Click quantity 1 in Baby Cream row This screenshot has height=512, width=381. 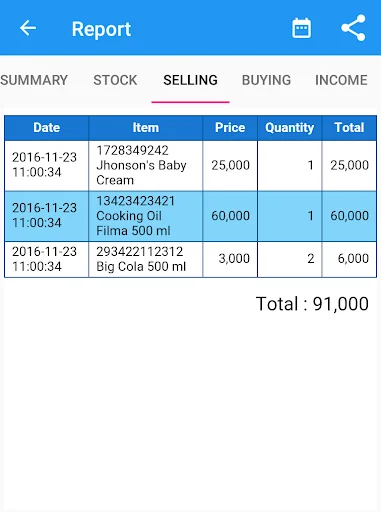coord(290,165)
